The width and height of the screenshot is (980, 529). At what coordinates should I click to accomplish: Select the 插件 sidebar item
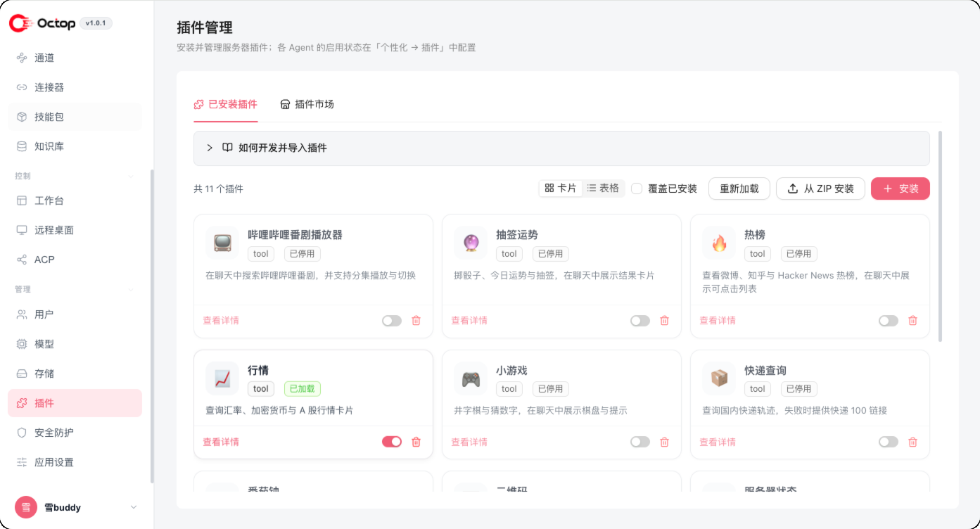pos(75,403)
